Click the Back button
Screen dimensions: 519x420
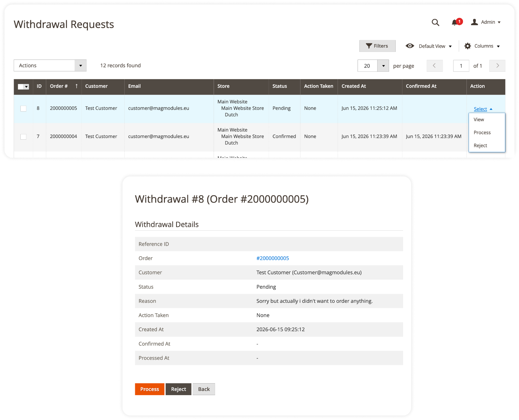(204, 389)
